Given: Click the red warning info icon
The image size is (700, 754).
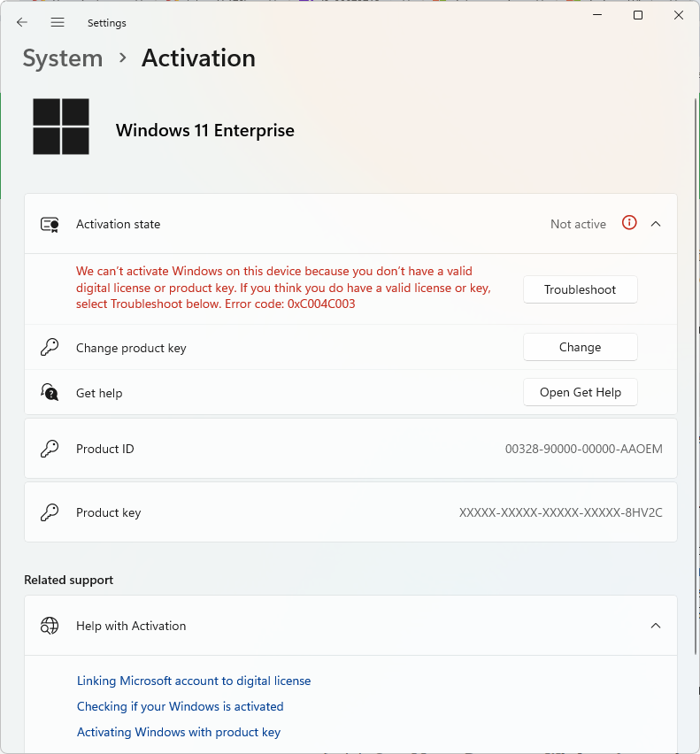Looking at the screenshot, I should click(x=629, y=223).
